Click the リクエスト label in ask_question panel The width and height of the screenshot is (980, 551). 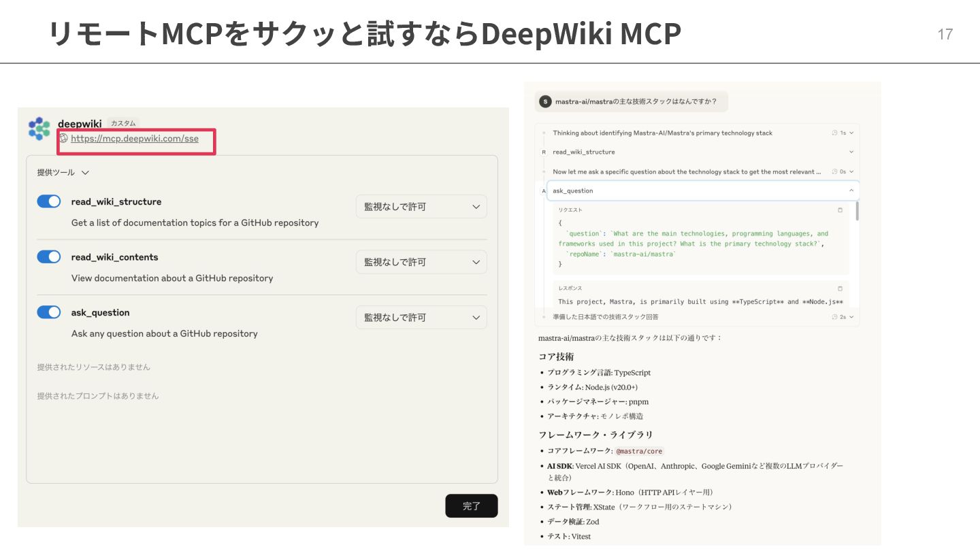click(570, 210)
